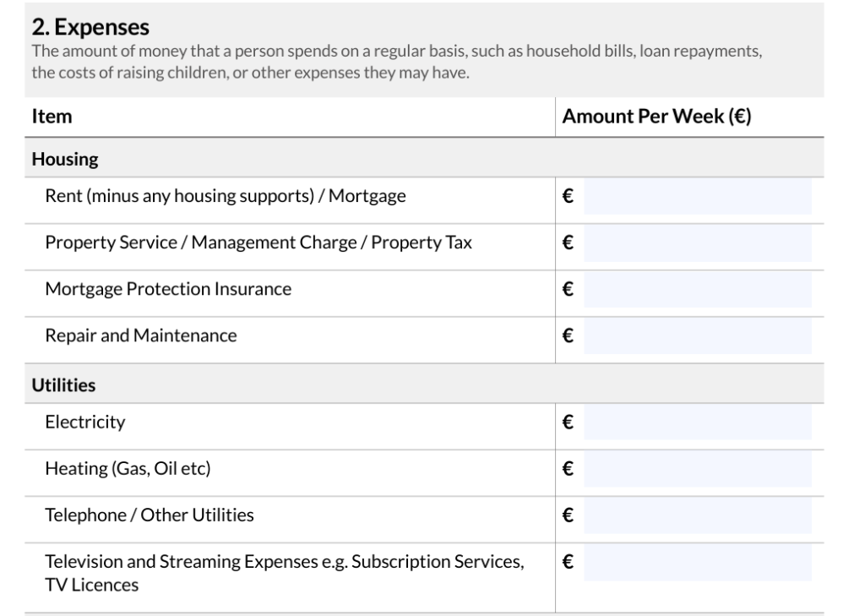Select the Mortgage Protection Insurance amount input
This screenshot has width=865, height=616.
[x=697, y=289]
